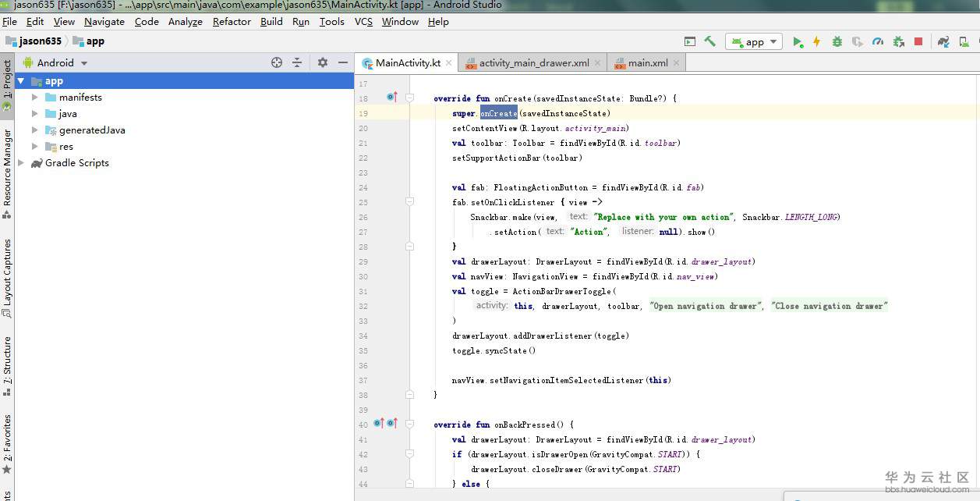Click jason635 folder icon in navigation bar
The height and width of the screenshot is (501, 980).
pos(11,41)
